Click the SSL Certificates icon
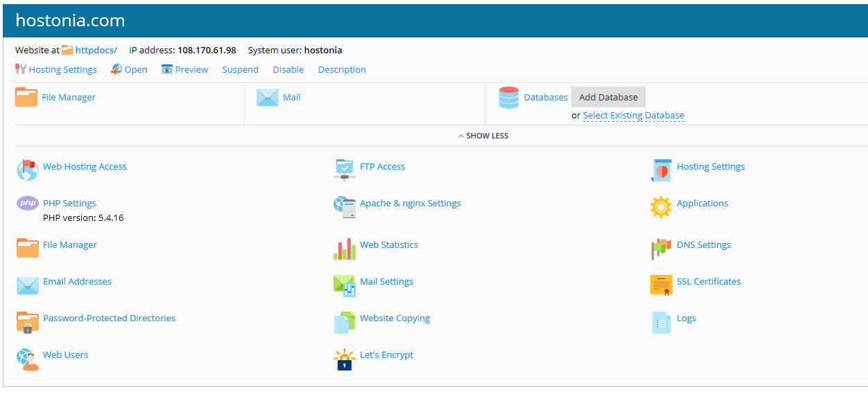This screenshot has width=868, height=394. pyautogui.click(x=661, y=285)
